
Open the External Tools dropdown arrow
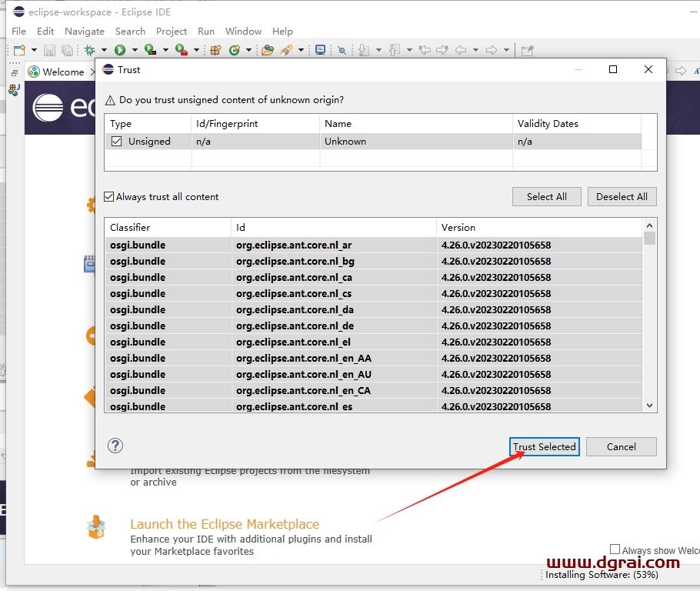click(196, 50)
